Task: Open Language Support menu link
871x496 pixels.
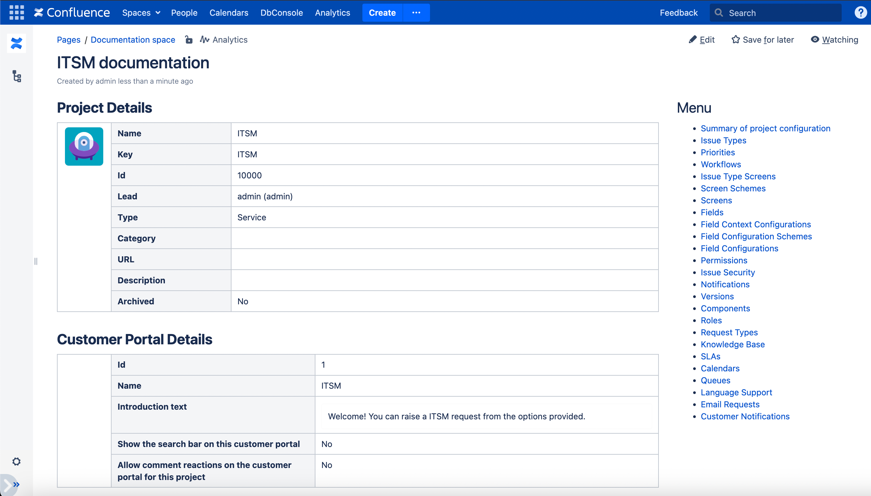Action: tap(736, 392)
